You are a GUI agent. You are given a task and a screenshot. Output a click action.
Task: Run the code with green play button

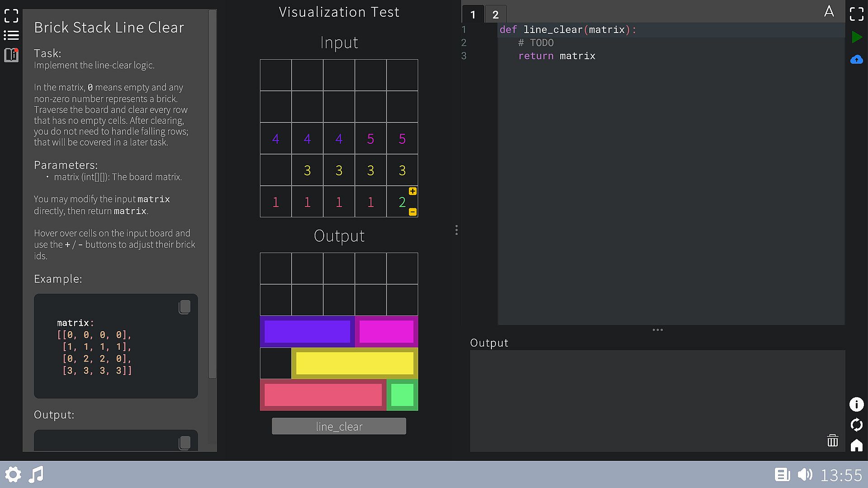(857, 37)
